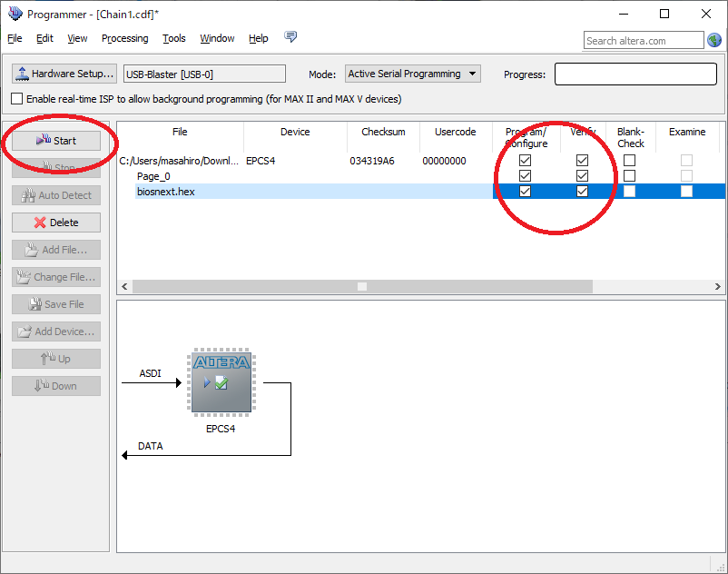Click the Delete button
The image size is (728, 574).
(x=56, y=223)
